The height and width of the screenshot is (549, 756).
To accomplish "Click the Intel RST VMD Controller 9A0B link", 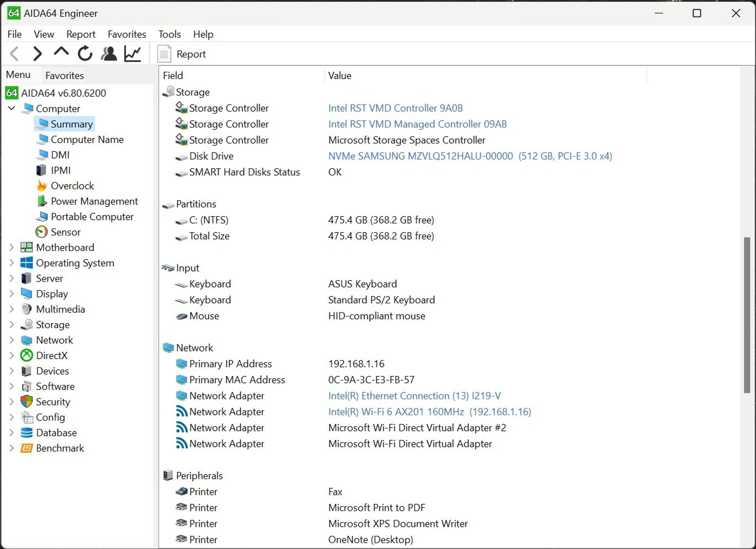I will click(x=395, y=108).
